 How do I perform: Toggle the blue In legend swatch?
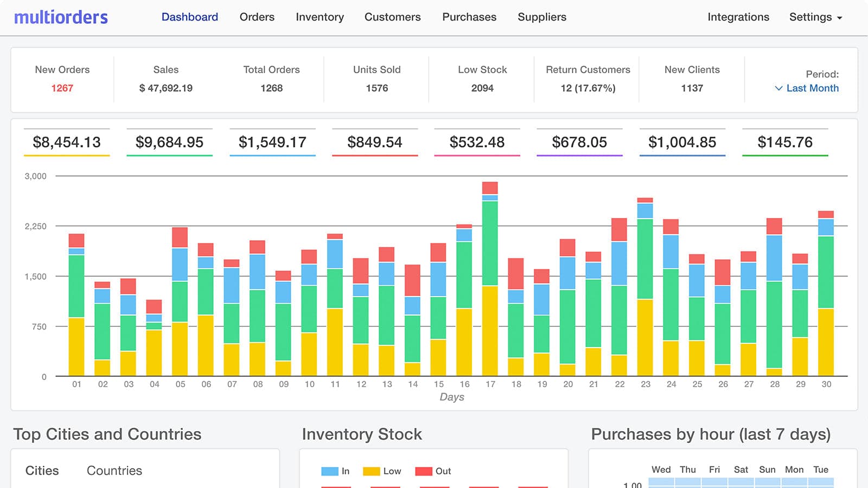tap(330, 471)
